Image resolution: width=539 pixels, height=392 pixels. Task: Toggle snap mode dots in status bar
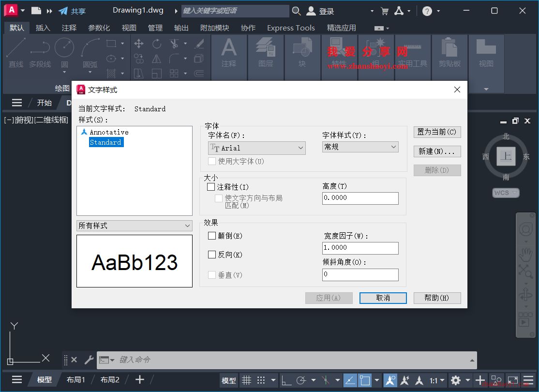click(x=261, y=380)
